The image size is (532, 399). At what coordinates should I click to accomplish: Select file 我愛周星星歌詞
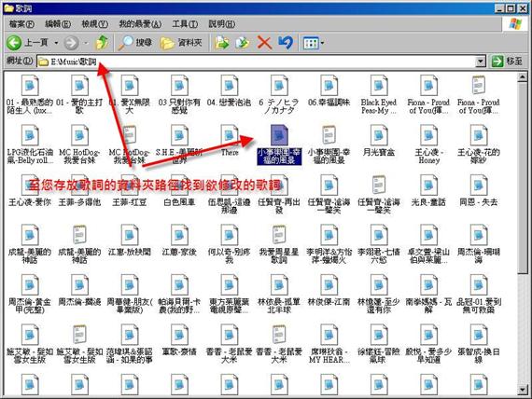(x=279, y=244)
